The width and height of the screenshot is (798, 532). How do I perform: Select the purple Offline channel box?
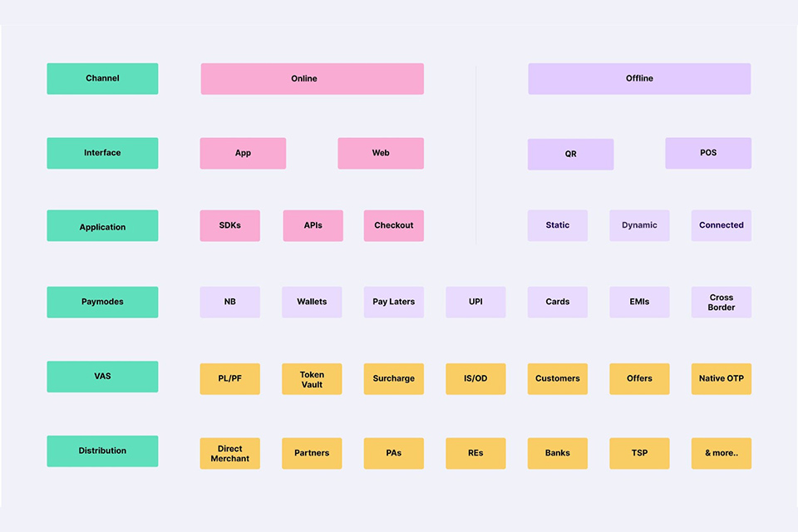[x=639, y=79]
